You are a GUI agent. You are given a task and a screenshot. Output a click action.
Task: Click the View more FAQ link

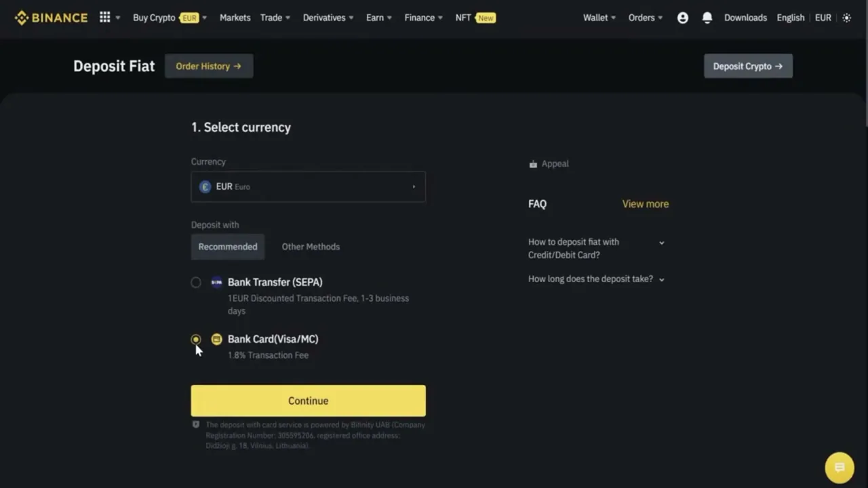[x=646, y=204]
